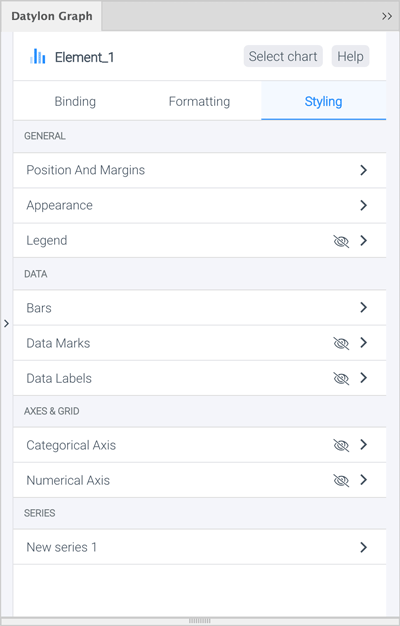Switch to the Formatting tab
Image resolution: width=400 pixels, height=626 pixels.
pyautogui.click(x=199, y=101)
